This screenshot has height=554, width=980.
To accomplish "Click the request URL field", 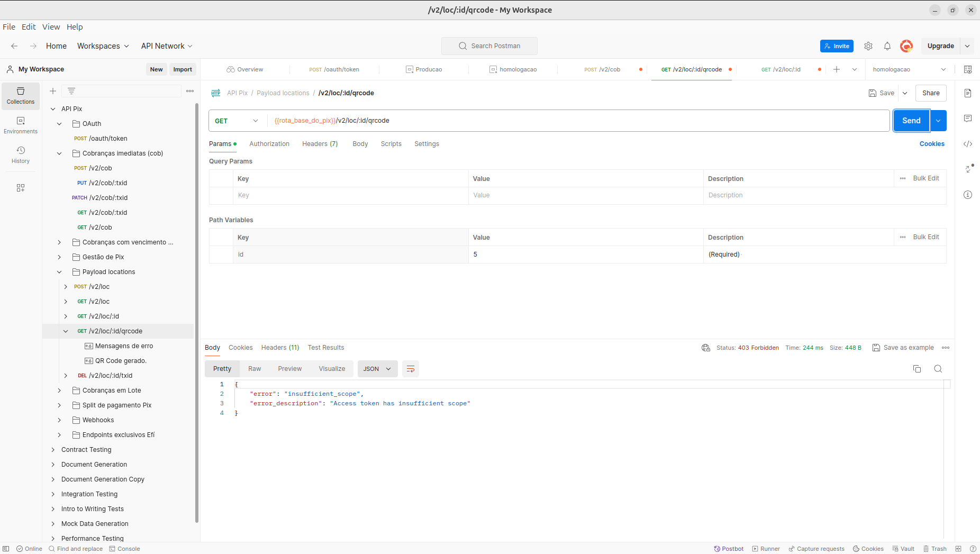I will click(x=578, y=121).
